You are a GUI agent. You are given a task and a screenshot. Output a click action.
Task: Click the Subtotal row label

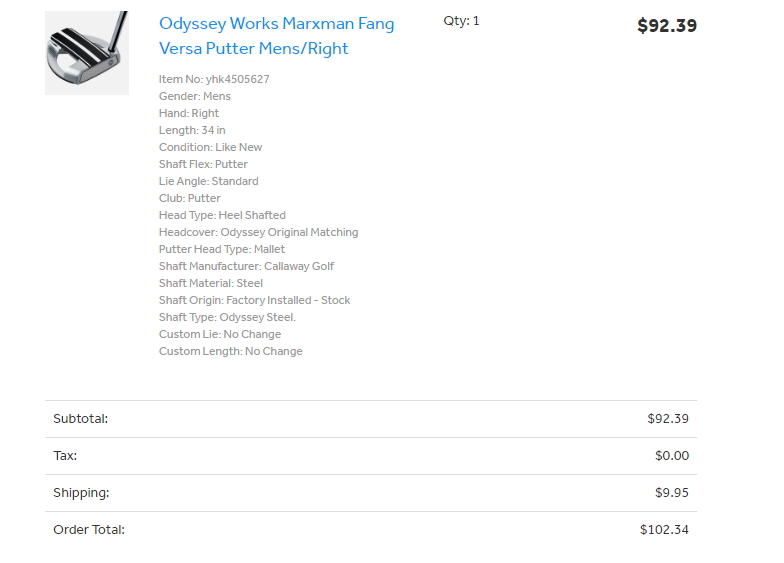click(81, 419)
